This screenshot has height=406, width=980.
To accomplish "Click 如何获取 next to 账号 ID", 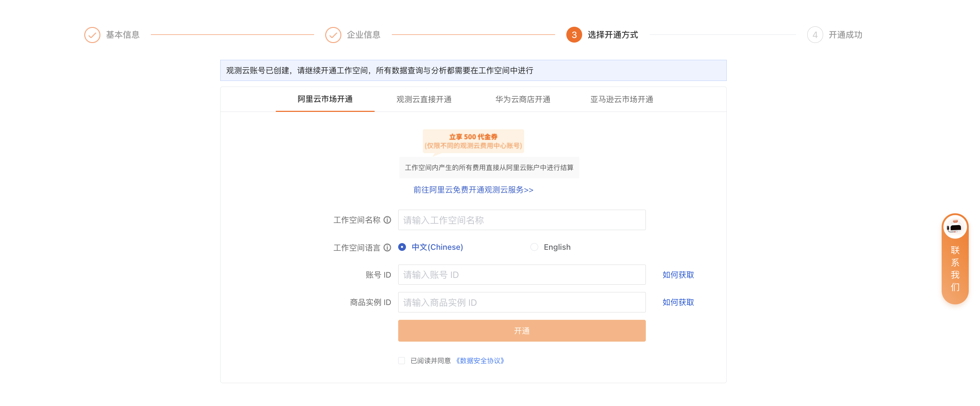I will pos(678,275).
